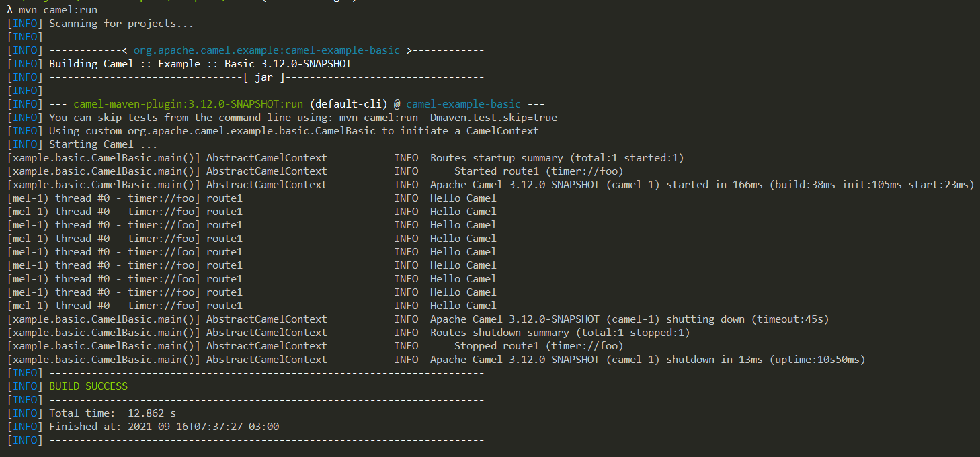Click 'Stopped route1 (timer://foo)' message
The width and height of the screenshot is (980, 457).
click(538, 346)
